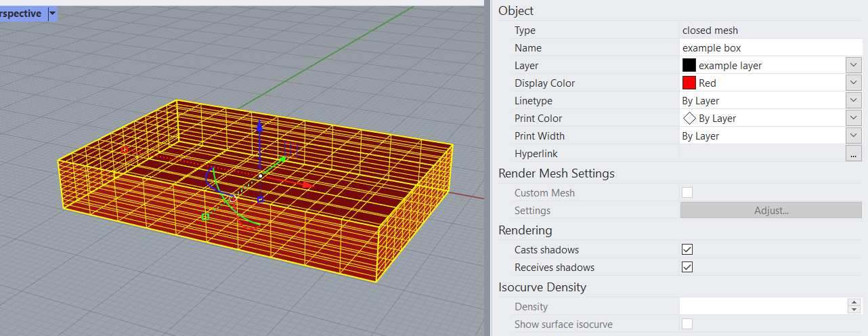The image size is (868, 336).
Task: Click the blue square gumball scale handle
Action: pyautogui.click(x=260, y=199)
